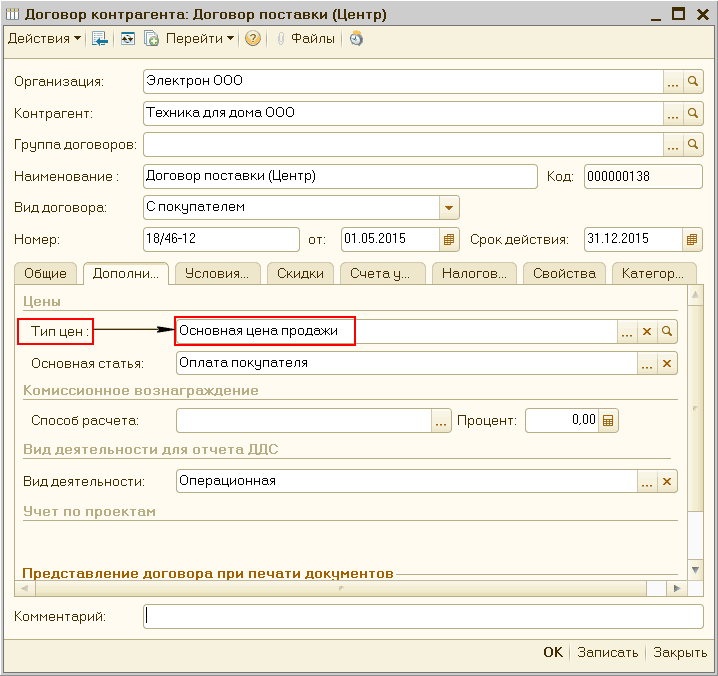Viewport: 718px width, 676px height.
Task: Click the clock history icon in toolbar
Action: point(356,38)
